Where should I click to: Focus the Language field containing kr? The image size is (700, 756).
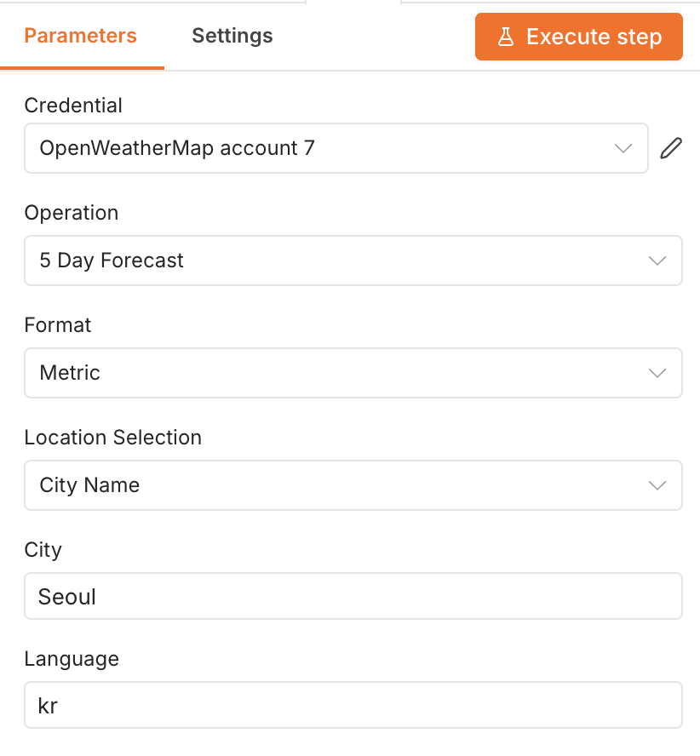(x=353, y=705)
